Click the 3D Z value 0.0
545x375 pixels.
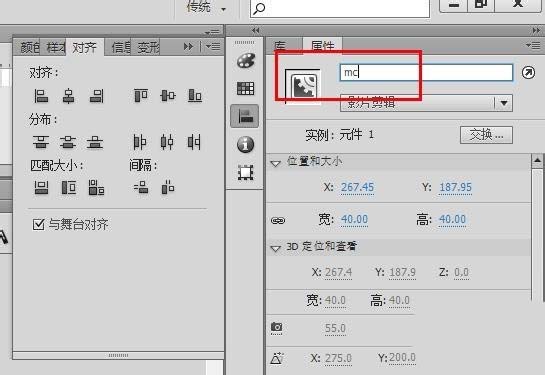(461, 272)
